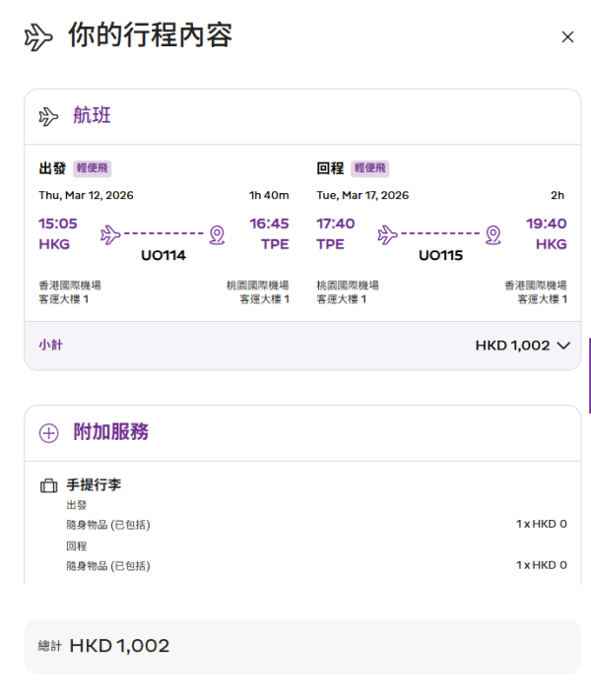Close the itinerary panel with X
This screenshot has height=700, width=591.
point(567,37)
